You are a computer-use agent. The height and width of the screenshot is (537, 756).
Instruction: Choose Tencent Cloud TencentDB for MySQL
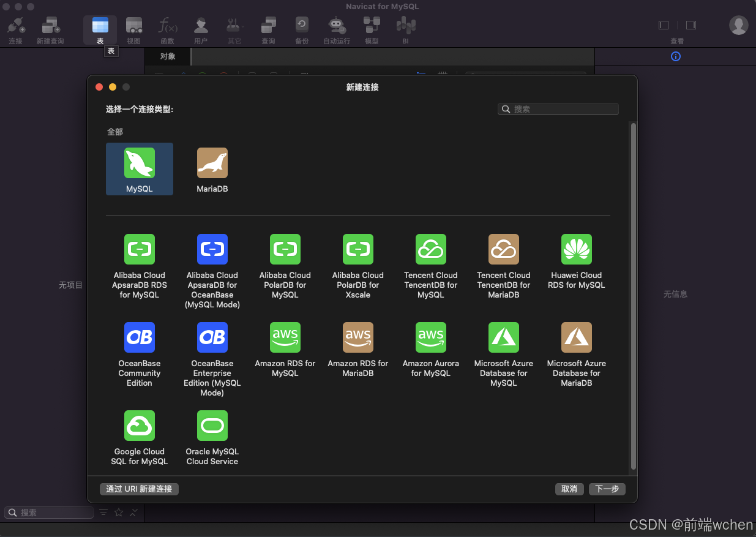(431, 266)
